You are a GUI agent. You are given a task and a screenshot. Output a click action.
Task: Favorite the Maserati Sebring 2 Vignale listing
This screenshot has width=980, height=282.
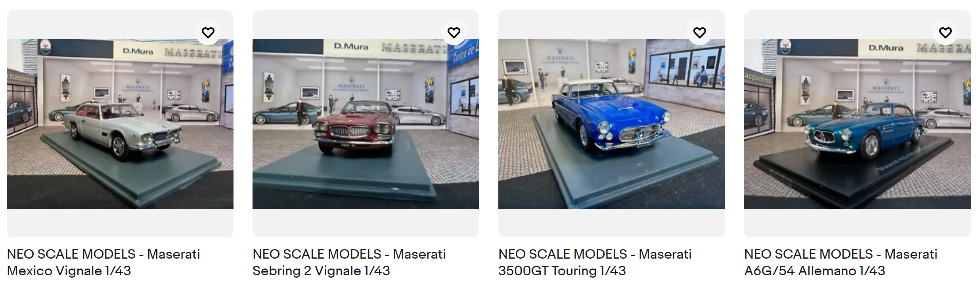[454, 32]
